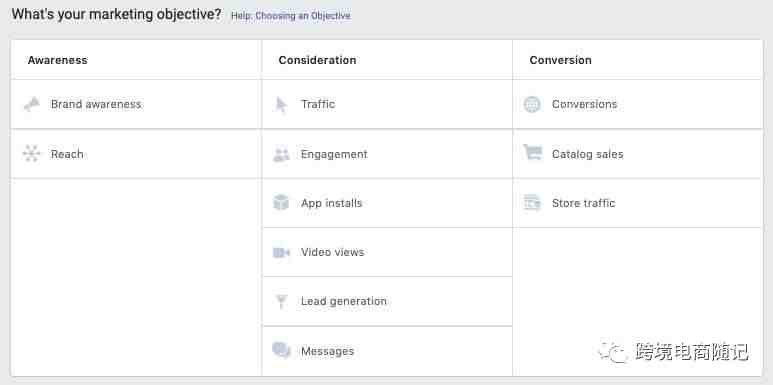Select the Traffic objective label
This screenshot has height=385, width=773.
click(x=318, y=104)
